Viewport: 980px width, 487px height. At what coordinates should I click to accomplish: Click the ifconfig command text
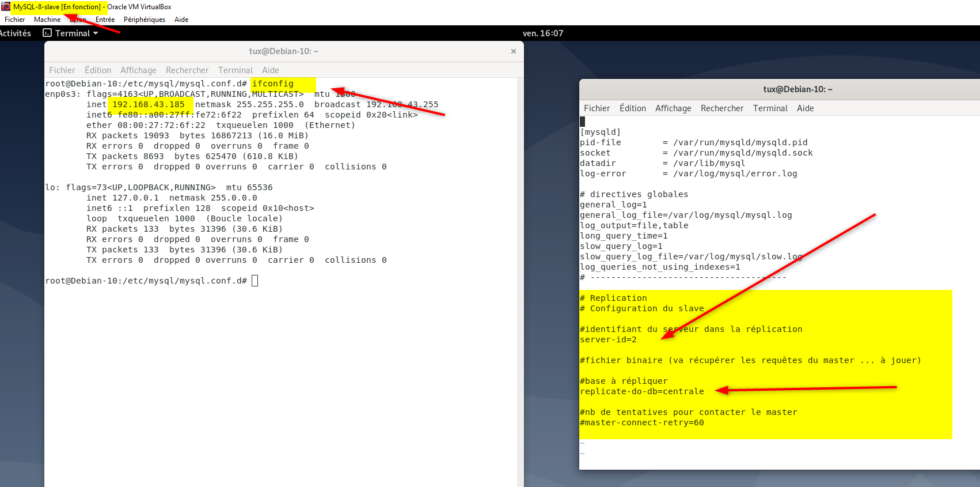(272, 84)
